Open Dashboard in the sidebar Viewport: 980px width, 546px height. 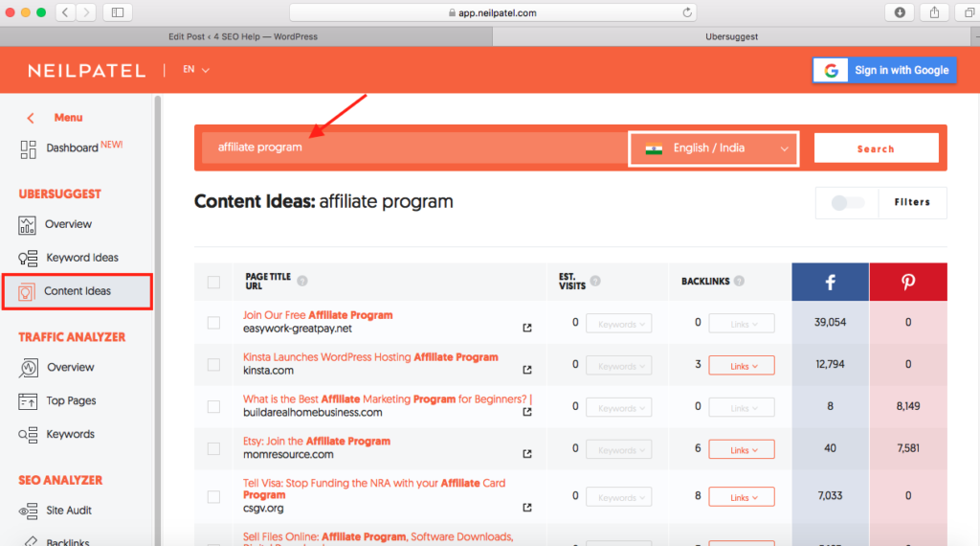(x=71, y=148)
